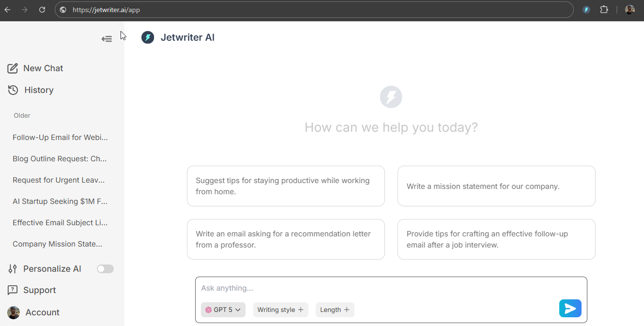Open the Jetwriter extension icon in browser toolbar

(586, 10)
